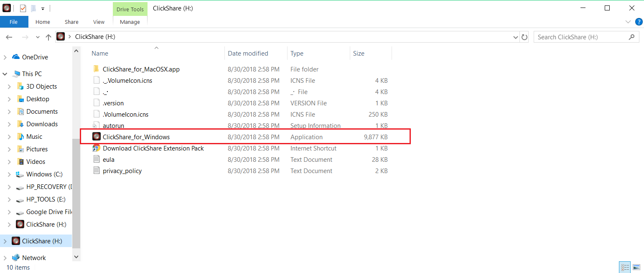Click the Properties quick access checkmark icon

pyautogui.click(x=23, y=8)
